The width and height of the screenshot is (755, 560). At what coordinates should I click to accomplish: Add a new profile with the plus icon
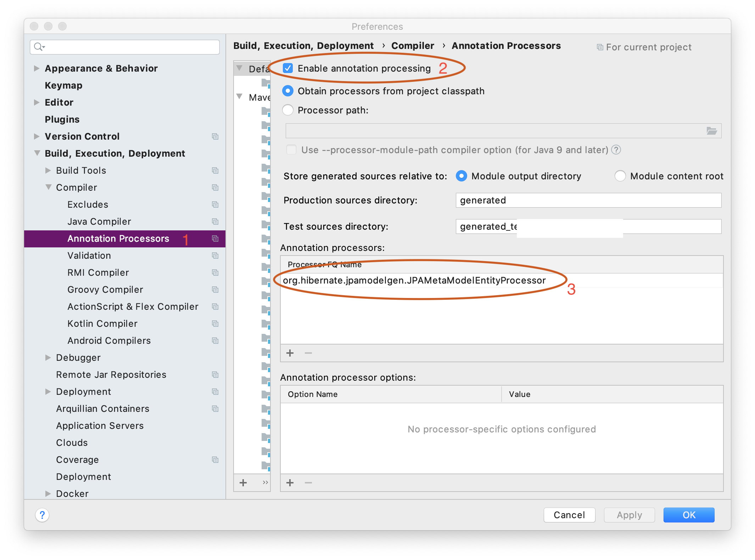[243, 483]
